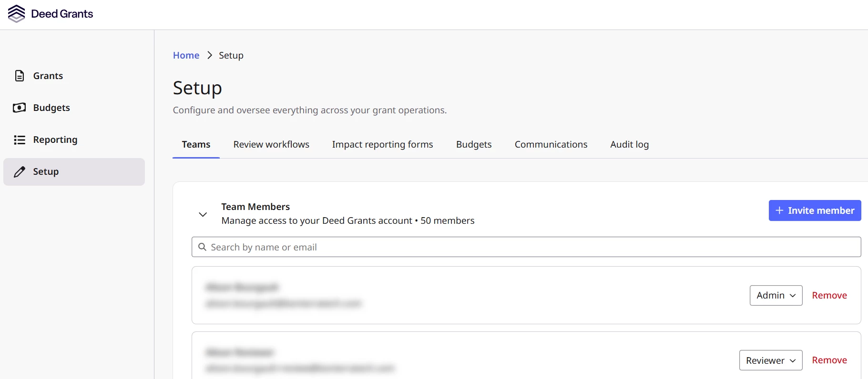
Task: Click the Deed Grants brand name
Action: pos(62,14)
